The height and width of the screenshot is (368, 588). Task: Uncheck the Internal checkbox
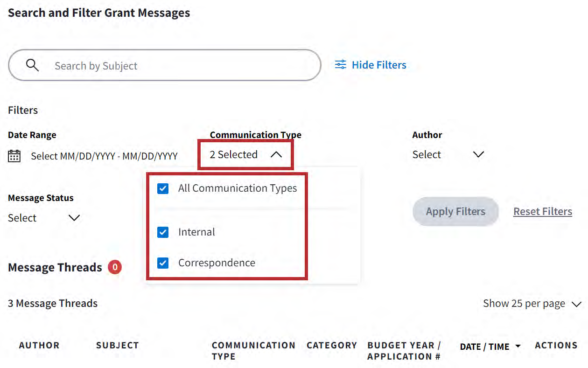click(x=163, y=232)
